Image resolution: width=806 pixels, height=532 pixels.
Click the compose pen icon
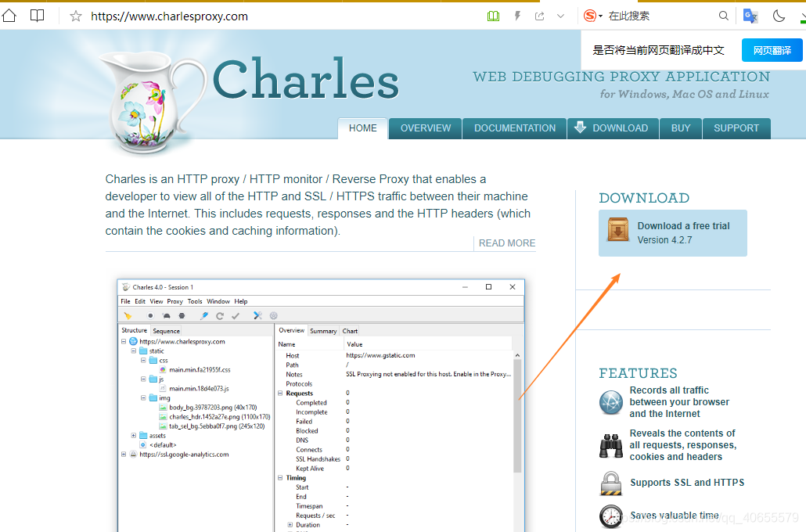click(204, 315)
